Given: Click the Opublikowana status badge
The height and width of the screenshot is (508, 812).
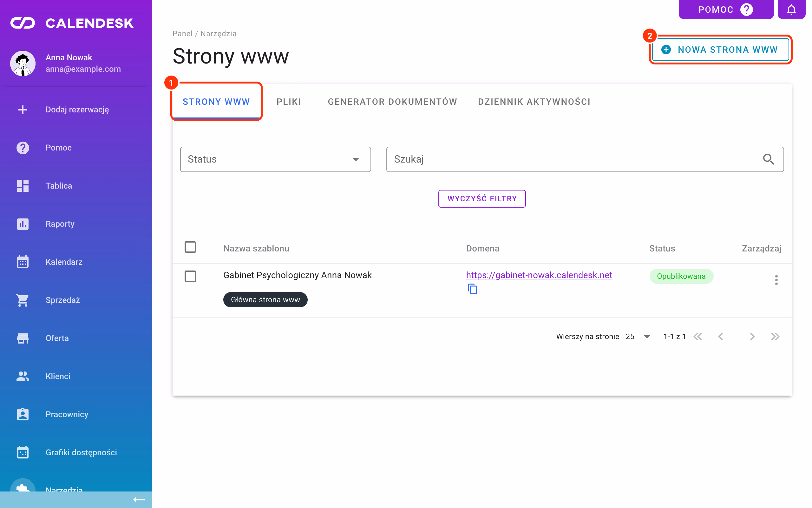Looking at the screenshot, I should [681, 276].
